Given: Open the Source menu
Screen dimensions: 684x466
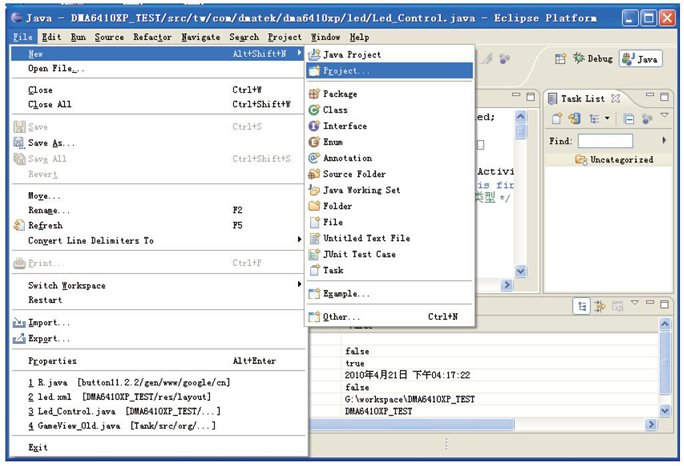Looking at the screenshot, I should (109, 37).
